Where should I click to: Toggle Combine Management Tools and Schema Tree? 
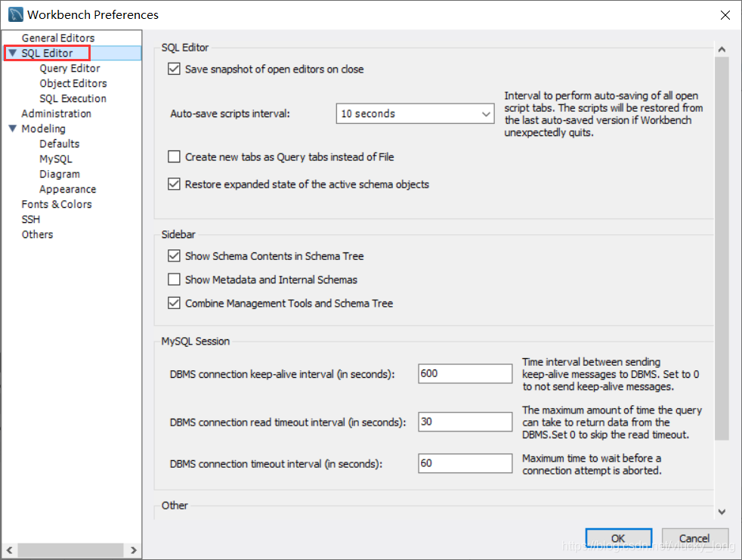pyautogui.click(x=174, y=304)
